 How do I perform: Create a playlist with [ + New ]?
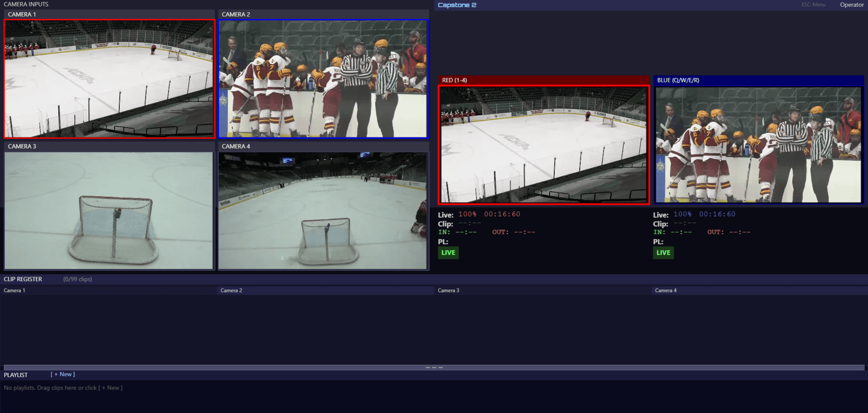click(x=63, y=374)
